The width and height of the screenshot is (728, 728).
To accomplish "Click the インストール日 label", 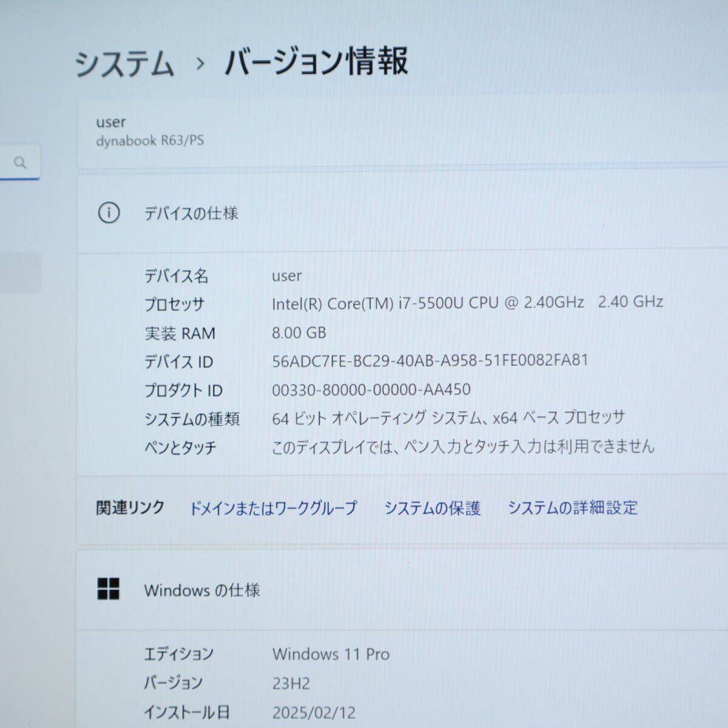I will (x=187, y=712).
